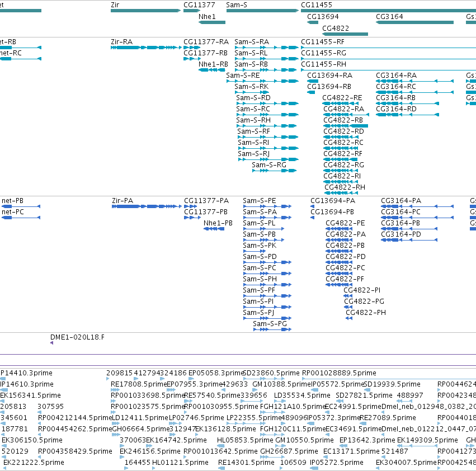Select transcript label Sam-S-RG
Screen dimensions: 476x471
click(269, 165)
